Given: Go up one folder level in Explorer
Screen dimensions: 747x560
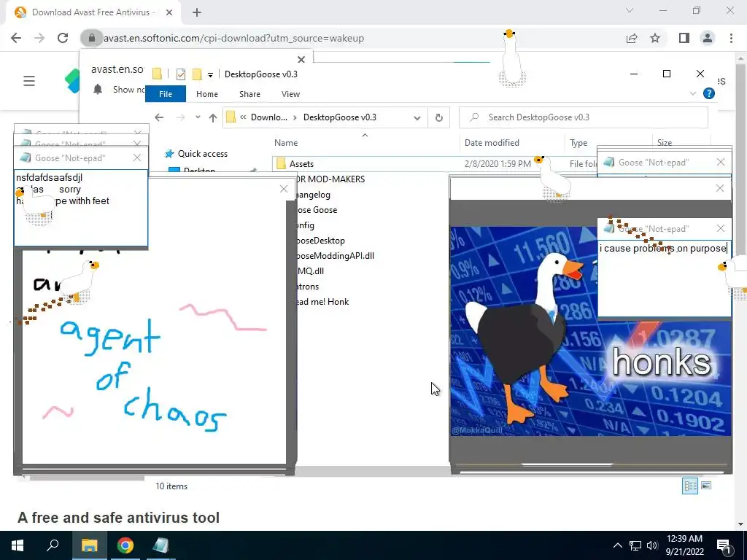Looking at the screenshot, I should pyautogui.click(x=213, y=117).
